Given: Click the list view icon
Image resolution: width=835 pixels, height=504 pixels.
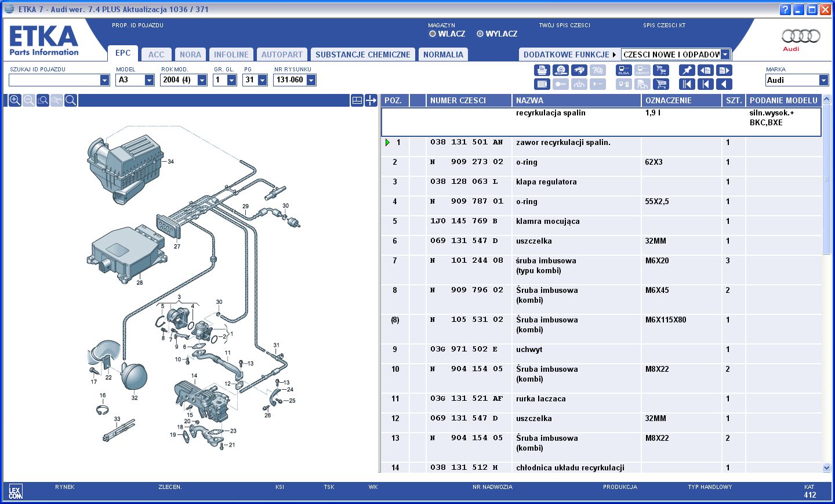Looking at the screenshot, I should [x=542, y=84].
